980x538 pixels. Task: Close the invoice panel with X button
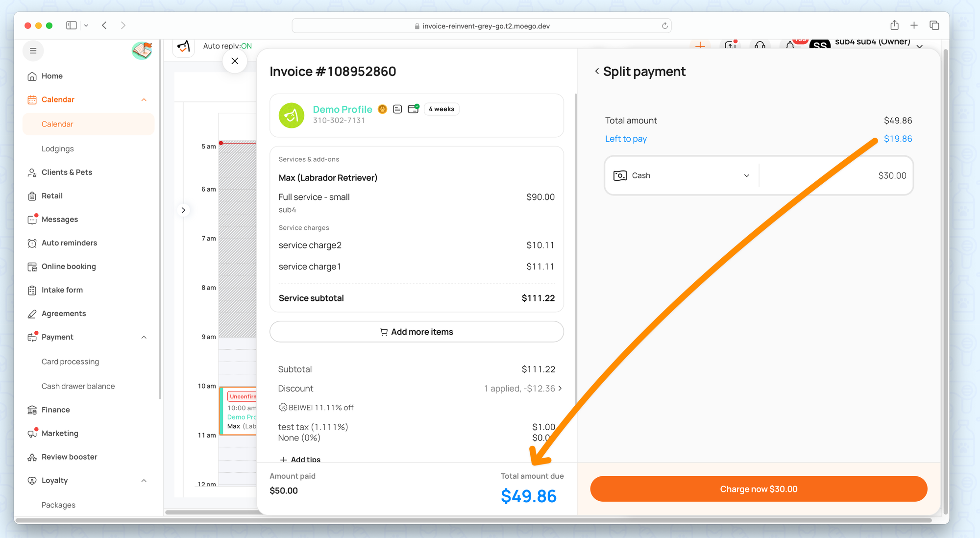pyautogui.click(x=235, y=61)
